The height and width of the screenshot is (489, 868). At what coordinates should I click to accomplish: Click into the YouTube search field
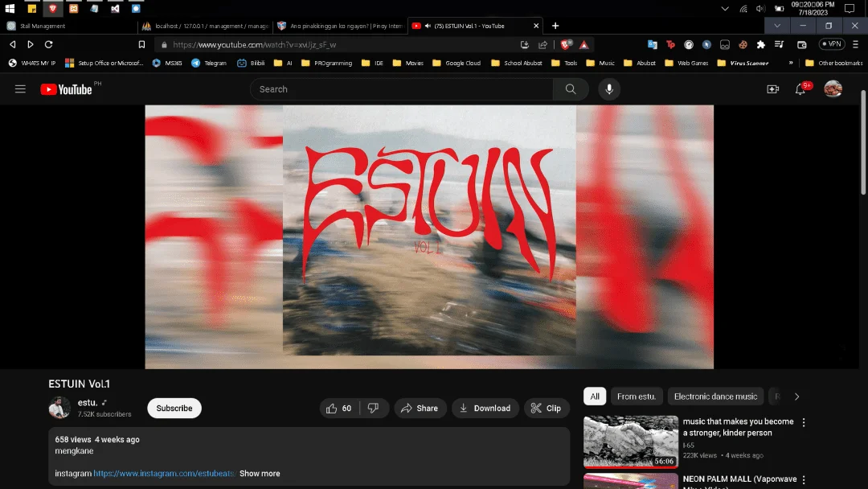click(x=401, y=89)
